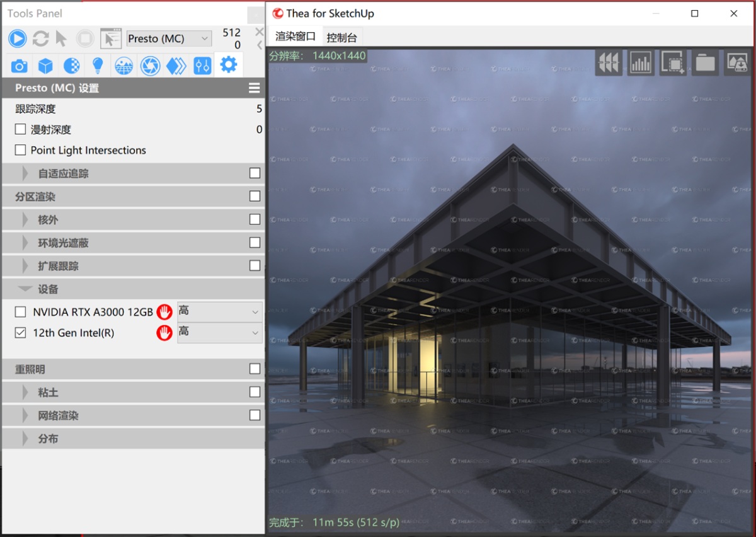Enable the NVIDIA RTX A3000 device checkbox

coord(21,311)
